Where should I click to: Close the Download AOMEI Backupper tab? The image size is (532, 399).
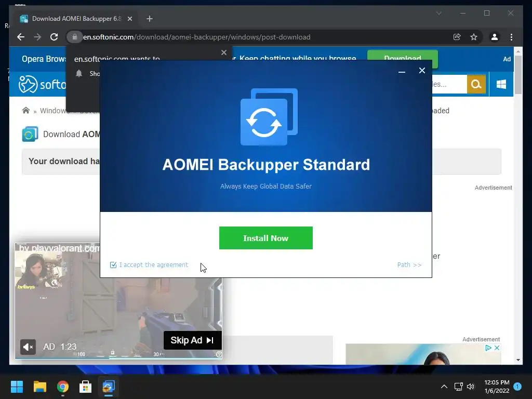129,19
